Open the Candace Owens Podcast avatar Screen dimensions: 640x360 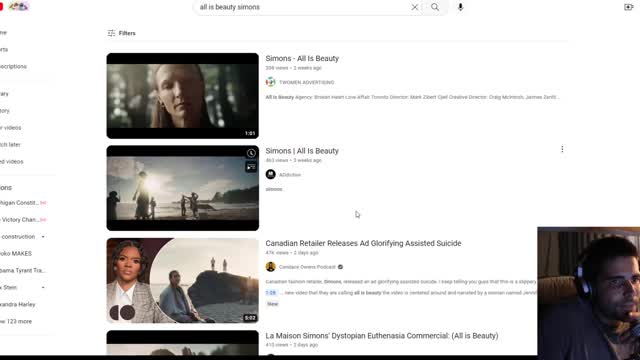point(270,267)
